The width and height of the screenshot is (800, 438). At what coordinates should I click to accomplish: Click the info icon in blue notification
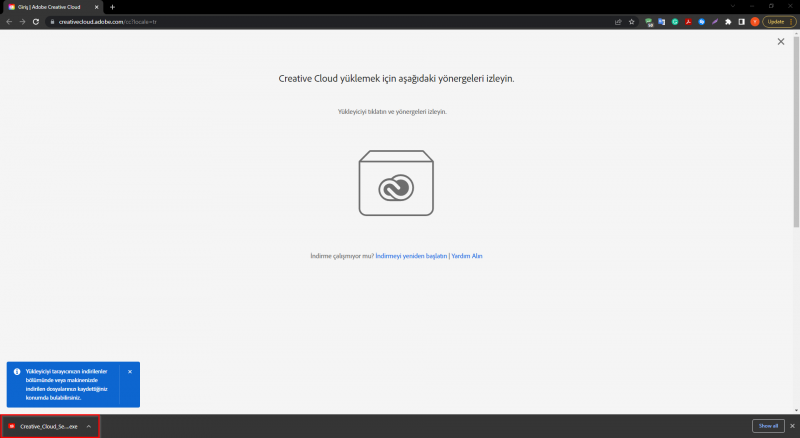(17, 372)
